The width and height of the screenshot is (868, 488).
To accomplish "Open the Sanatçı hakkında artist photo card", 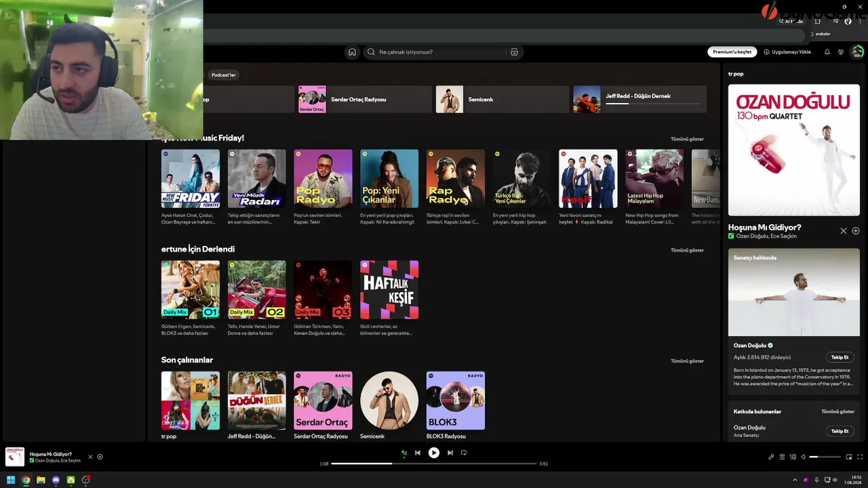I will coord(794,292).
